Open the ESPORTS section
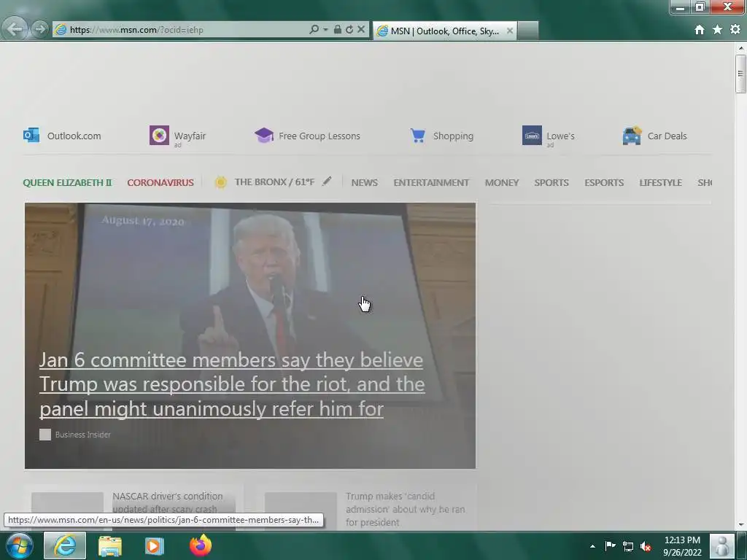747x560 pixels. 604,182
